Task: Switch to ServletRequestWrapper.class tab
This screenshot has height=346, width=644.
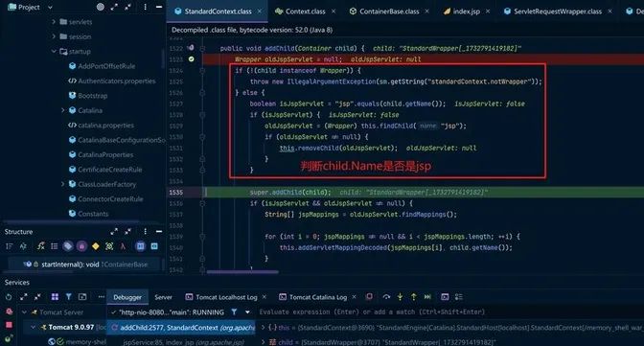Action: 558,12
